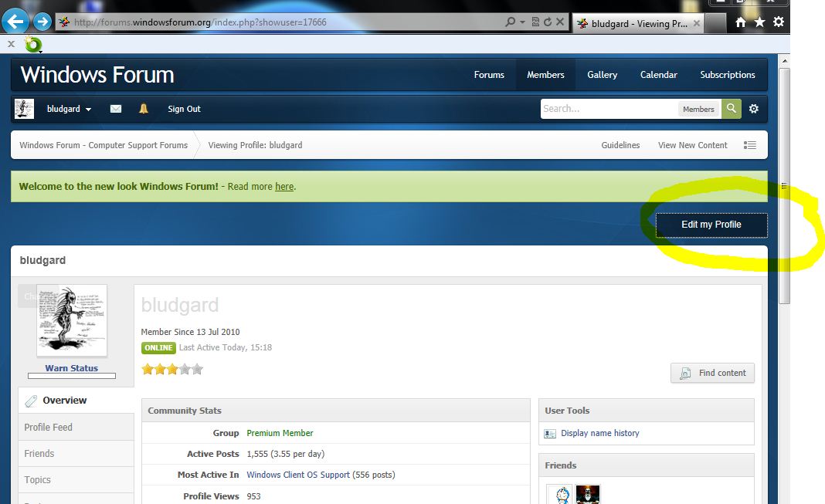The image size is (825, 504).
Task: Open the Subscriptions navigation tab
Action: click(728, 75)
